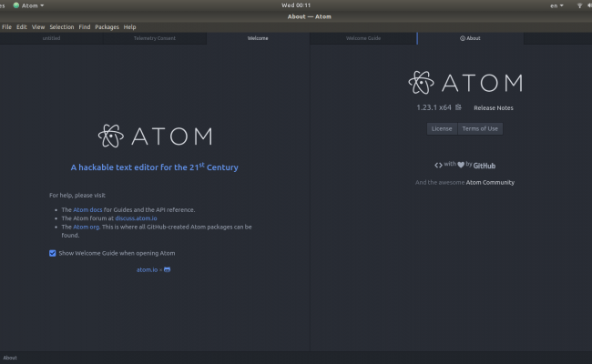Open the Find menu

click(x=85, y=26)
